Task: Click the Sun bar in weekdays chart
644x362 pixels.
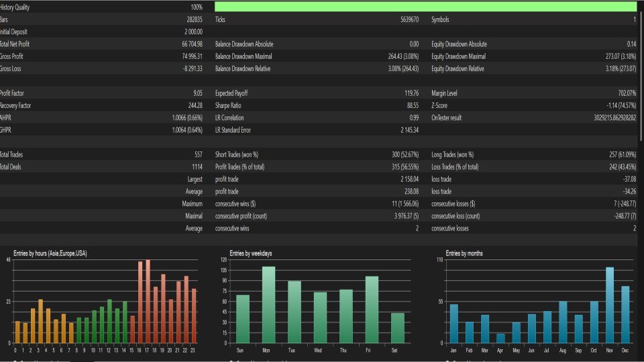Action: pos(243,319)
